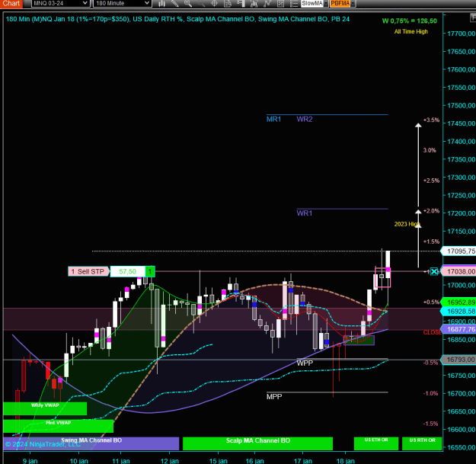Enable the crosshair cursor icon
The height and width of the screenshot is (464, 476).
pos(214,3)
